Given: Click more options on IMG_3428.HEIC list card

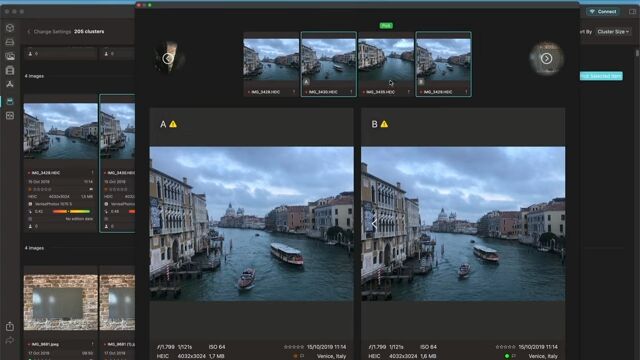Looking at the screenshot, I should pyautogui.click(x=93, y=173).
